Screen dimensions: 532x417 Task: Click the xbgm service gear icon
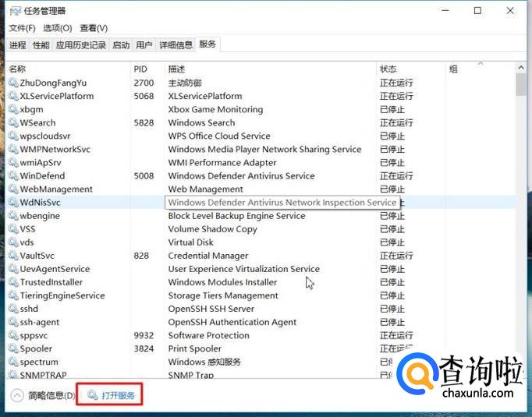pos(13,109)
